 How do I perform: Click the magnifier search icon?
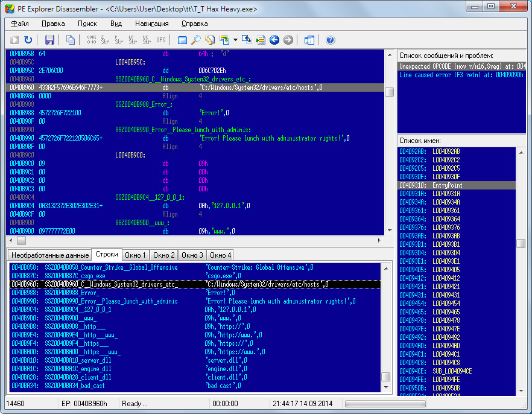click(196, 40)
